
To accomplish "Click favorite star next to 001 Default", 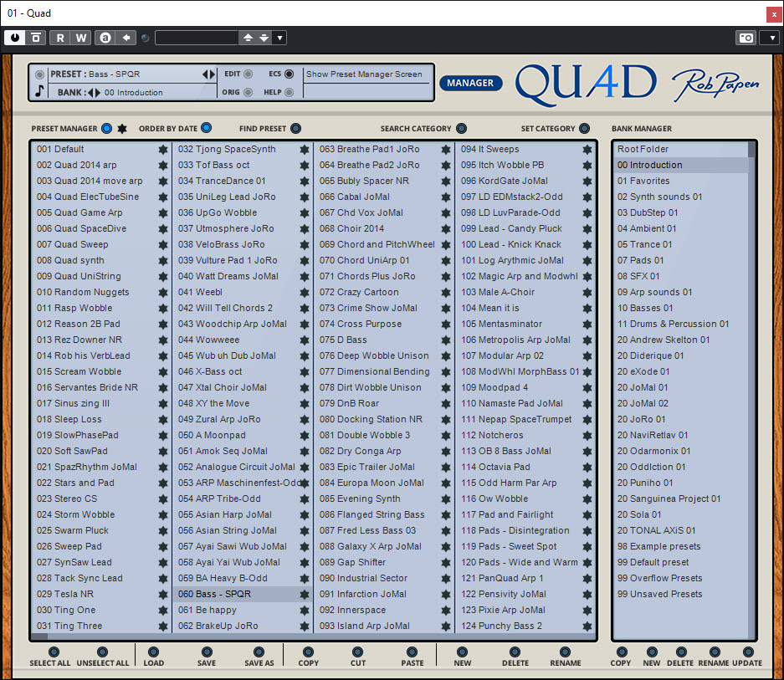I will point(162,150).
